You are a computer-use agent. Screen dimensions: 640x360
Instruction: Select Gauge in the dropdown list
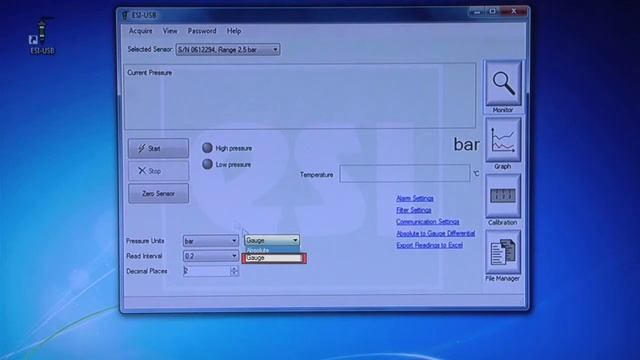274,258
